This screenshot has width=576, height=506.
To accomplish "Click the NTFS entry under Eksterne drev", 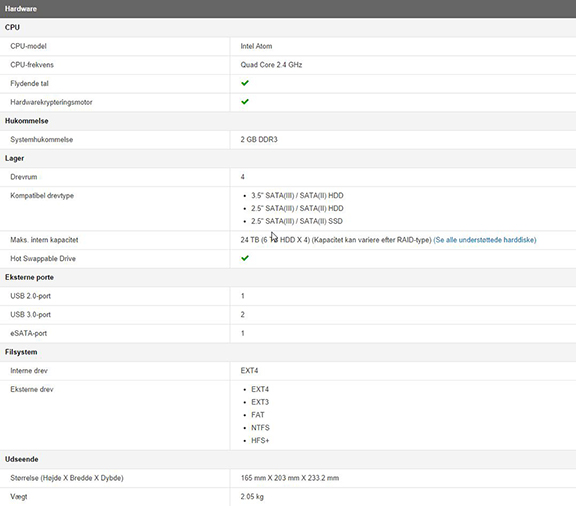I will 260,428.
